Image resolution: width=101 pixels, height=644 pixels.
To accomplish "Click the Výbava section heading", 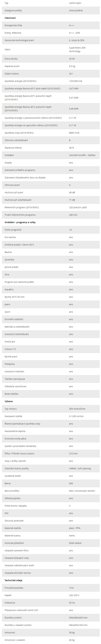I will pyautogui.click(x=9, y=401).
